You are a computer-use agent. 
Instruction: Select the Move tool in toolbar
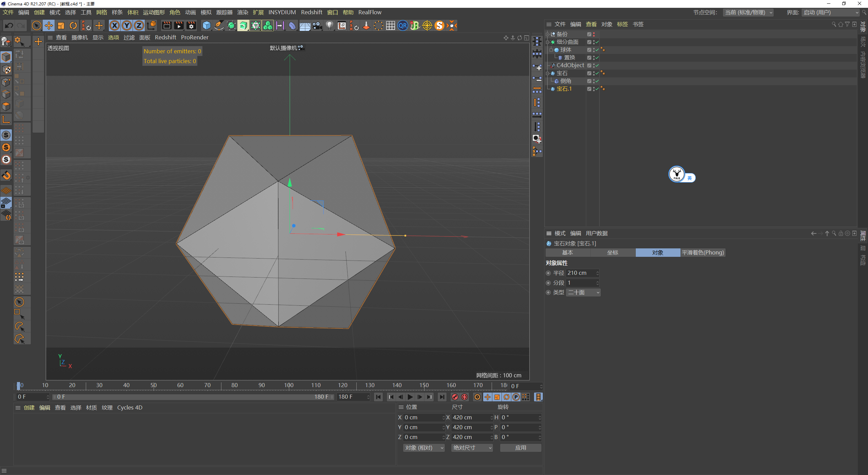[x=49, y=25]
